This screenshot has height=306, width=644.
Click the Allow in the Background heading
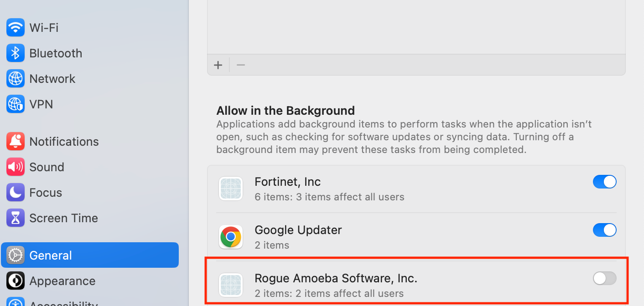tap(286, 111)
